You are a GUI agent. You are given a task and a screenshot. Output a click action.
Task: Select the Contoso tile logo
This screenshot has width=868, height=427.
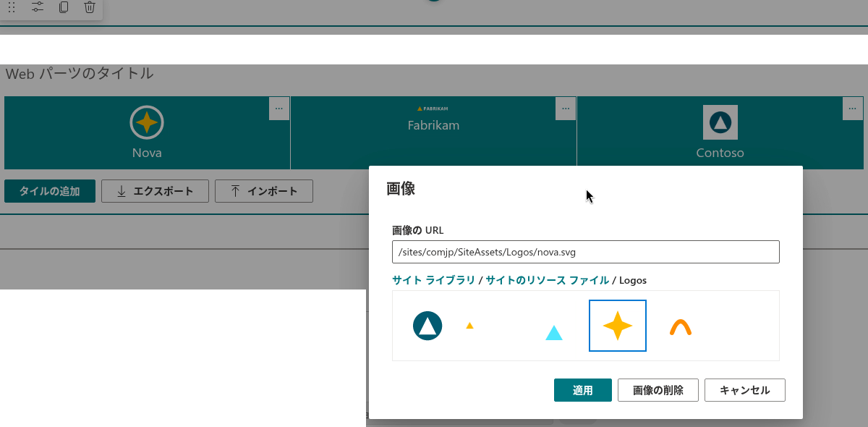[x=720, y=122]
